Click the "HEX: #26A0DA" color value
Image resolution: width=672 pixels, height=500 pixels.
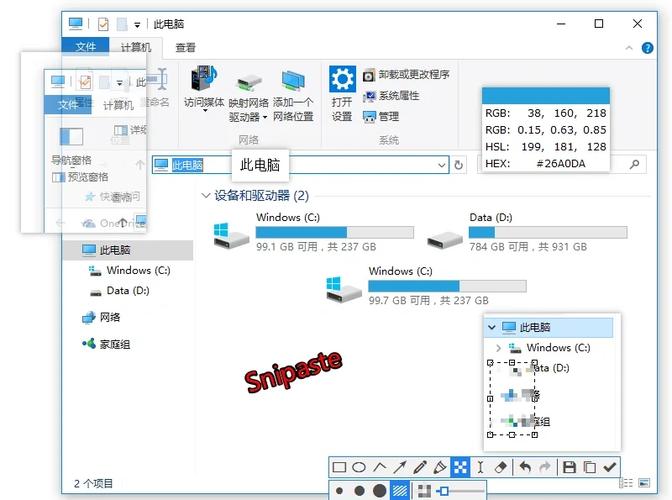coord(535,164)
